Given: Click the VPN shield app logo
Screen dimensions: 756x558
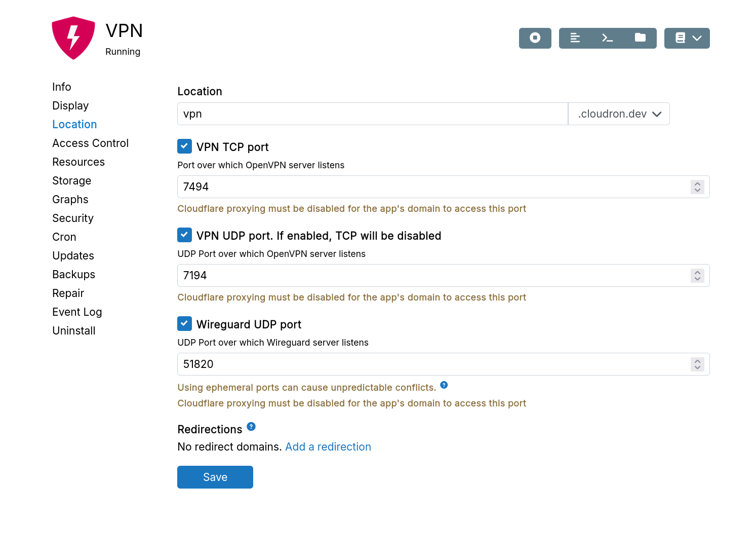Looking at the screenshot, I should pyautogui.click(x=73, y=38).
